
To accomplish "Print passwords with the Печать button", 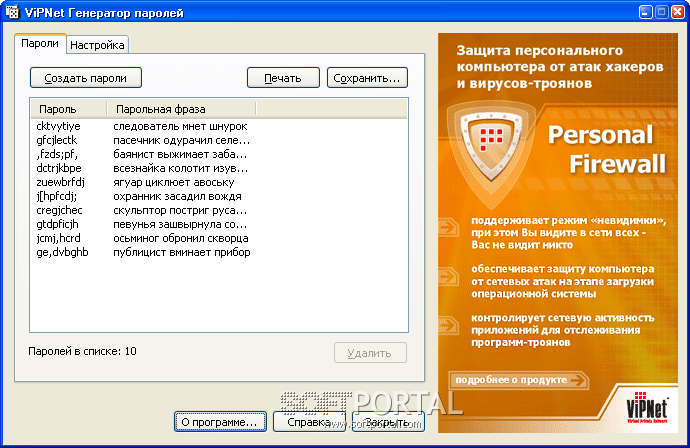I will (283, 78).
